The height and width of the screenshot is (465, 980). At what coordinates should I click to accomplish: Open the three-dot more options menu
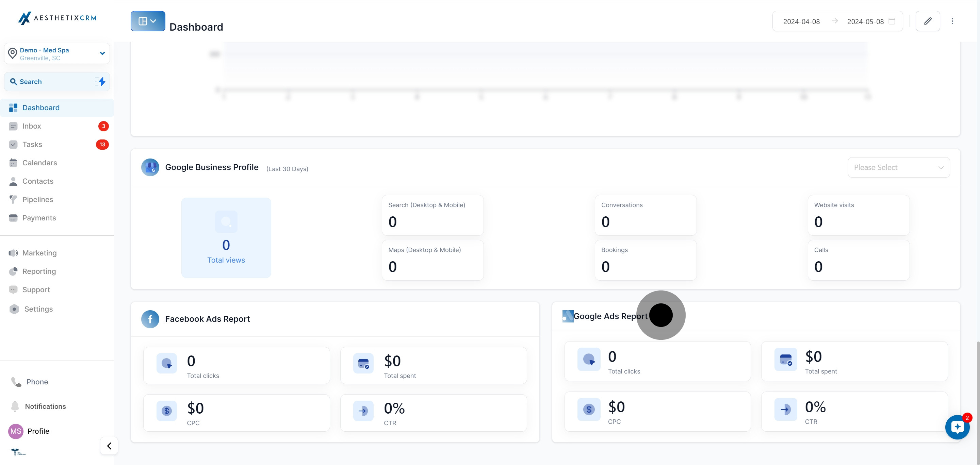point(952,21)
